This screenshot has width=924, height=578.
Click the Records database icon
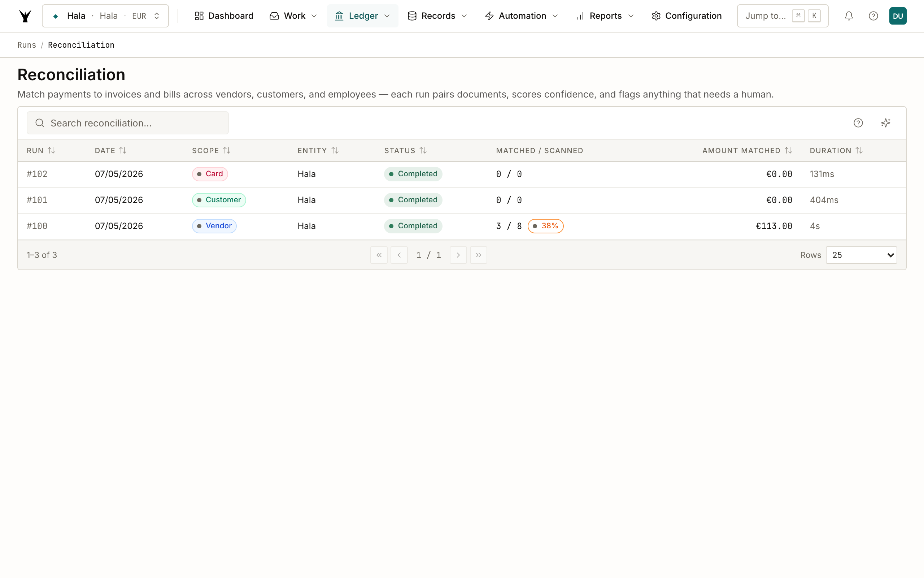click(x=412, y=16)
